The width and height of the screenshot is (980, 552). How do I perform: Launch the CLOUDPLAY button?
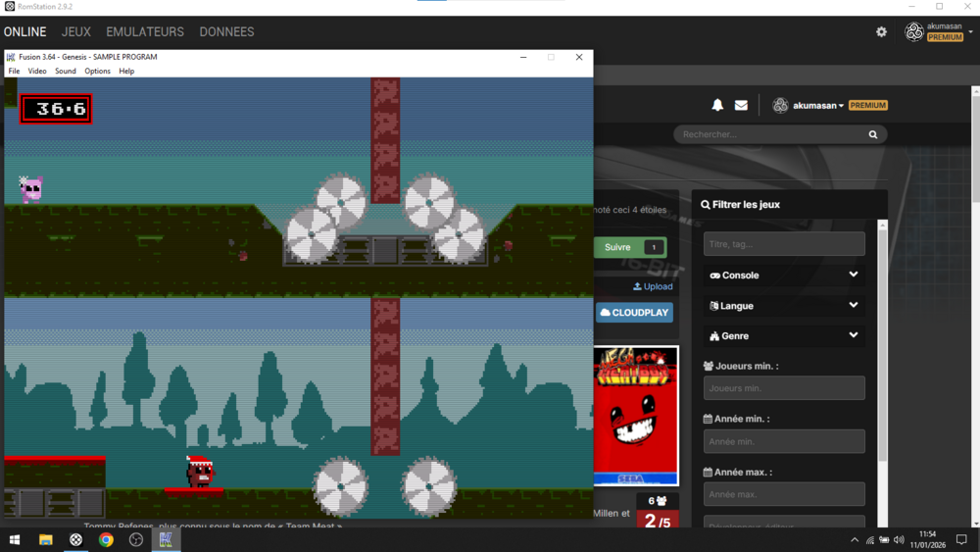634,313
